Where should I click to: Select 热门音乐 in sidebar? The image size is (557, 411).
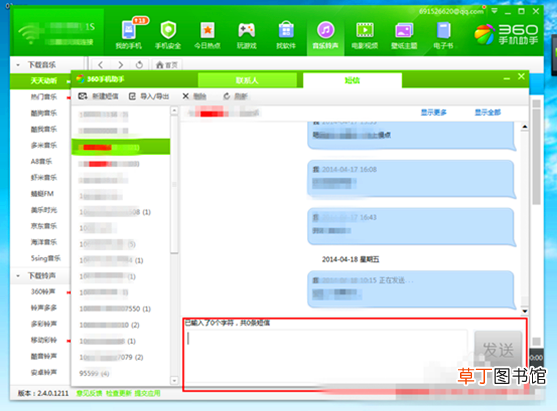[x=43, y=97]
